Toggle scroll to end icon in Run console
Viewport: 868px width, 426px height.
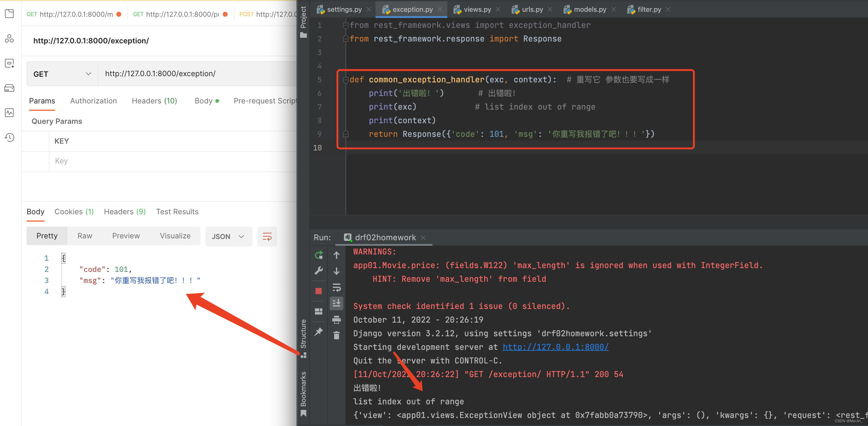(x=336, y=303)
